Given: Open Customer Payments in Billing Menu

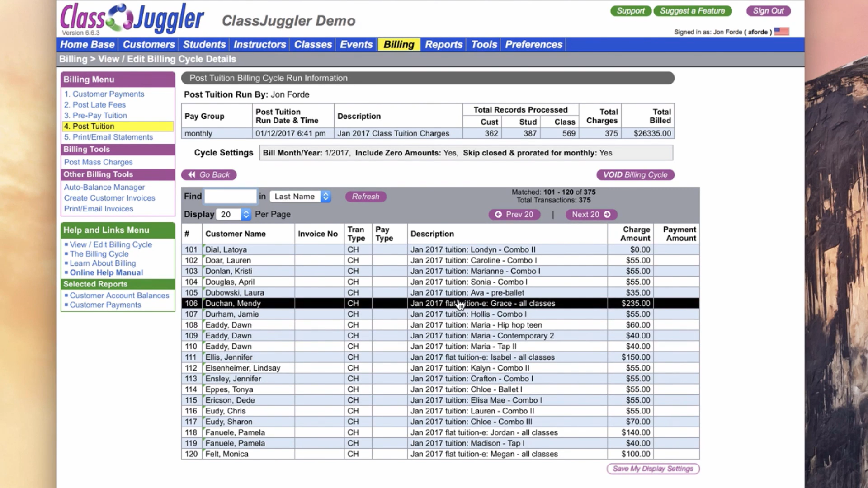Looking at the screenshot, I should tap(108, 94).
